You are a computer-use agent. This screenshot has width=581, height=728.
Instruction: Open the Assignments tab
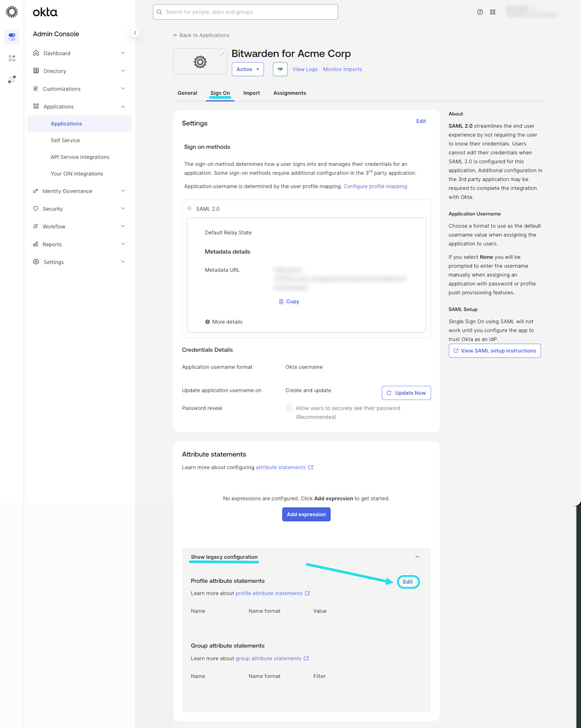click(290, 93)
